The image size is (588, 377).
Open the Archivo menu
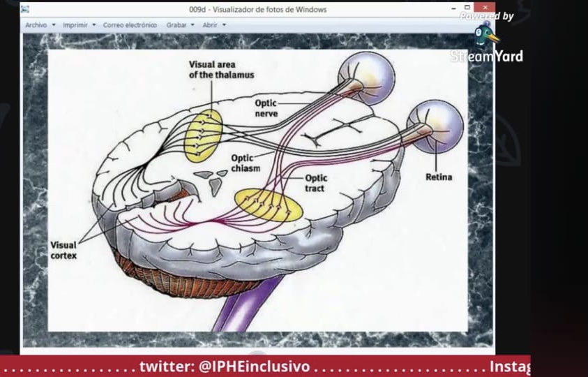[36, 25]
